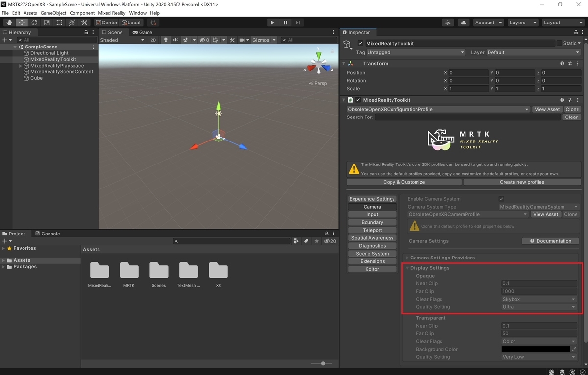The height and width of the screenshot is (375, 588).
Task: Toggle scene lighting bulb icon
Action: click(x=166, y=40)
